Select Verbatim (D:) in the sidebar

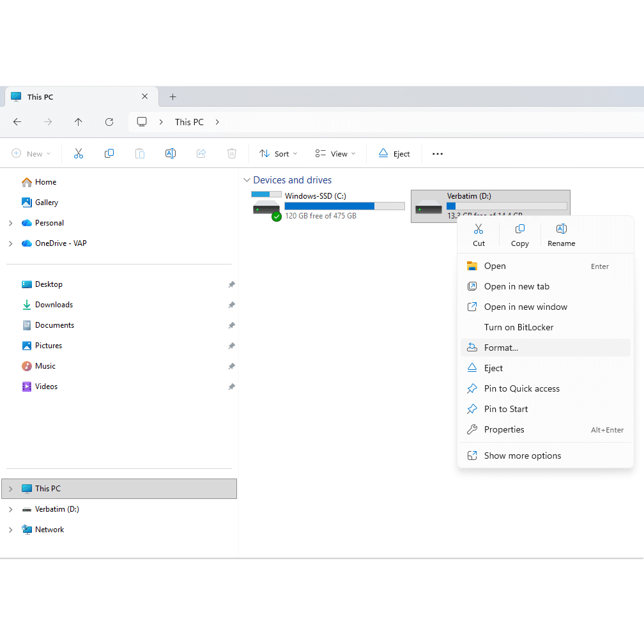point(50,509)
